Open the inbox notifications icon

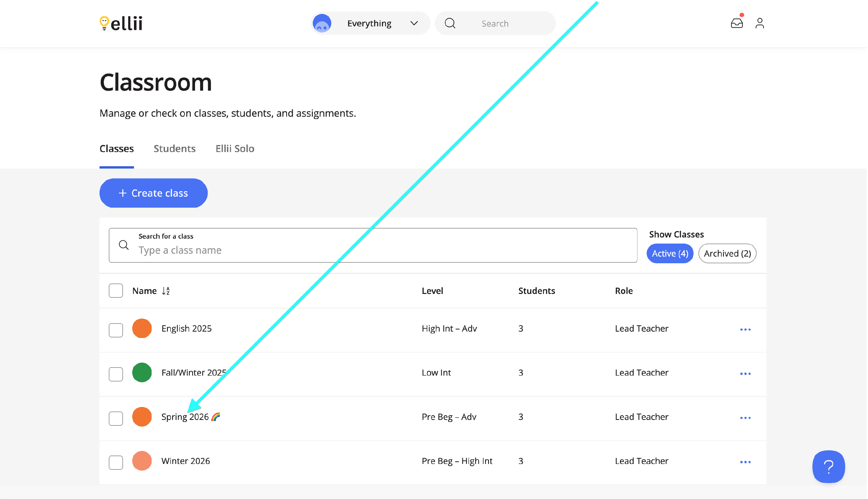[737, 23]
